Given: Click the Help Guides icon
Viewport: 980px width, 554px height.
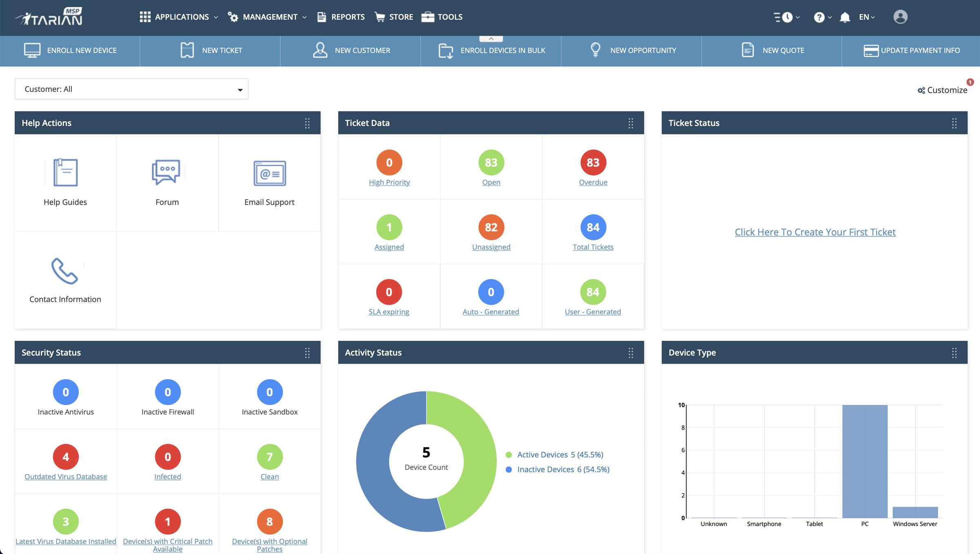Looking at the screenshot, I should coord(65,172).
